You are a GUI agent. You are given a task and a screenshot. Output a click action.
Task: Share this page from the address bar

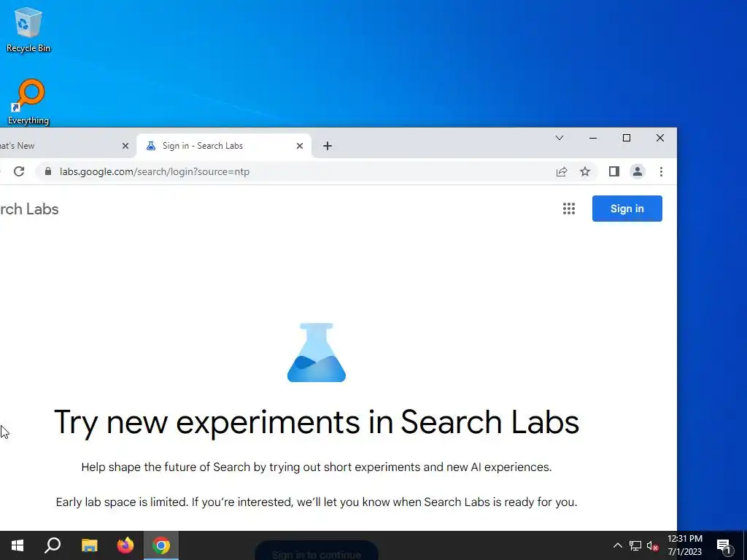pyautogui.click(x=562, y=171)
